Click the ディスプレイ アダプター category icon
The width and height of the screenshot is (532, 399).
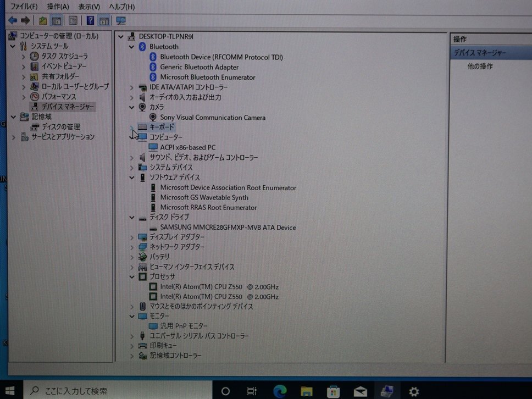click(142, 237)
